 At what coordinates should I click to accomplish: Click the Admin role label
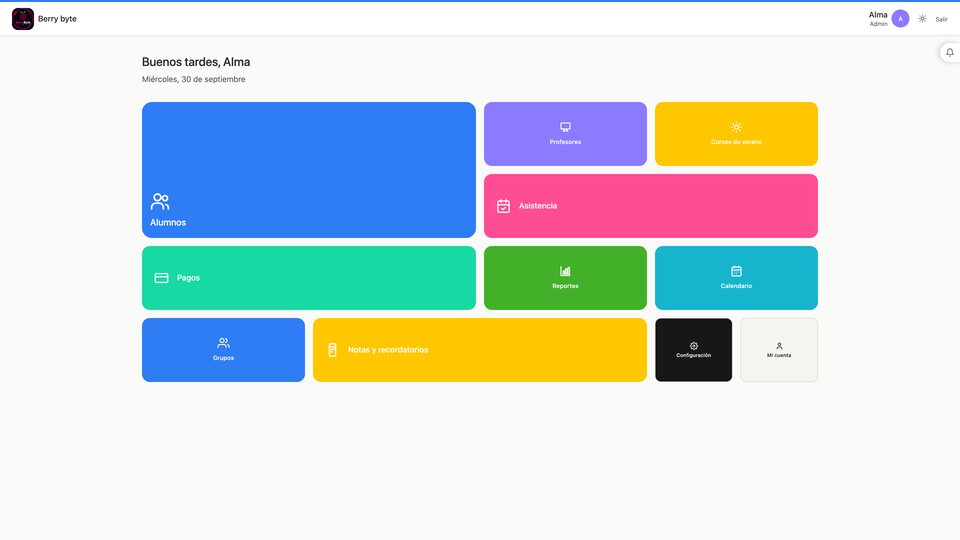[x=879, y=24]
